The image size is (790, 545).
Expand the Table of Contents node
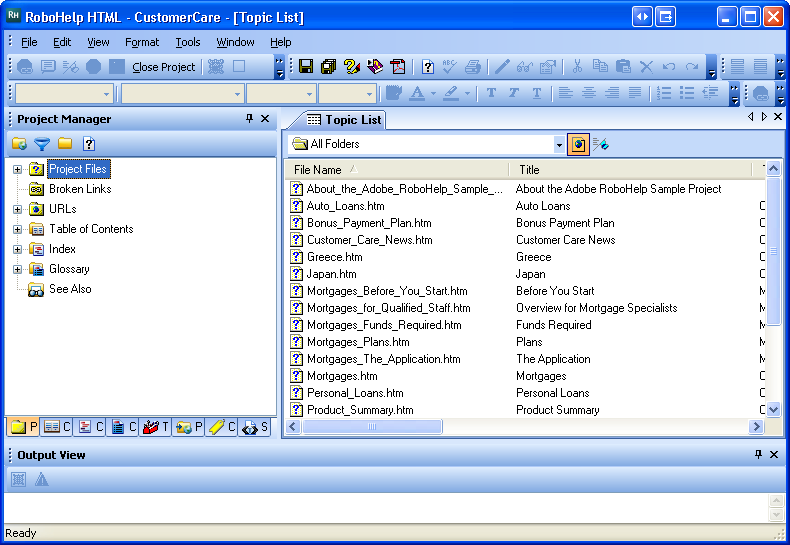point(18,230)
